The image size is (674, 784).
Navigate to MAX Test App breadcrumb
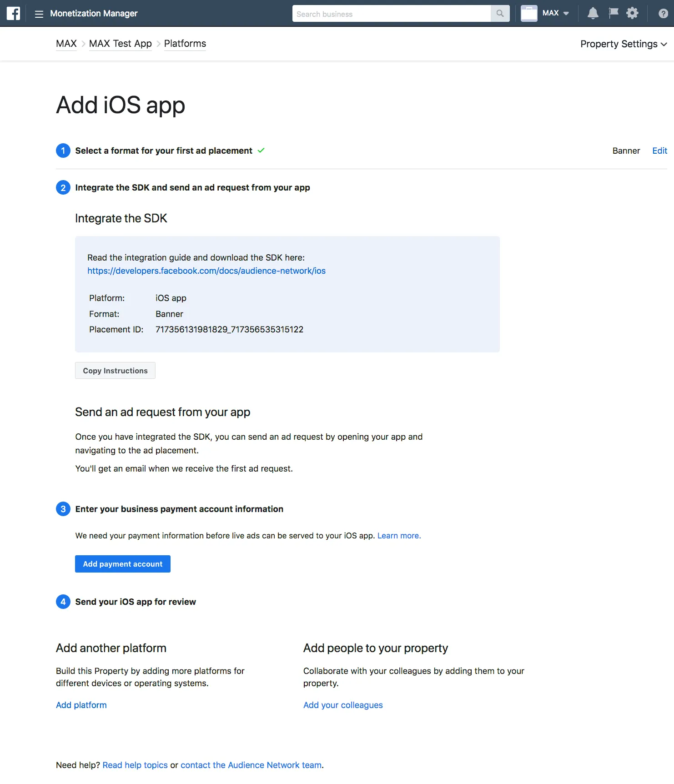click(120, 44)
